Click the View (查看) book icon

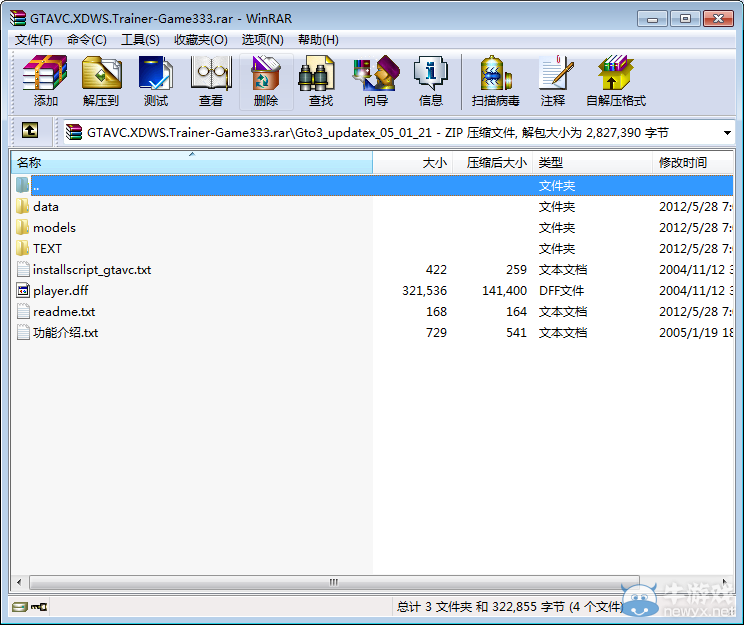pos(211,73)
